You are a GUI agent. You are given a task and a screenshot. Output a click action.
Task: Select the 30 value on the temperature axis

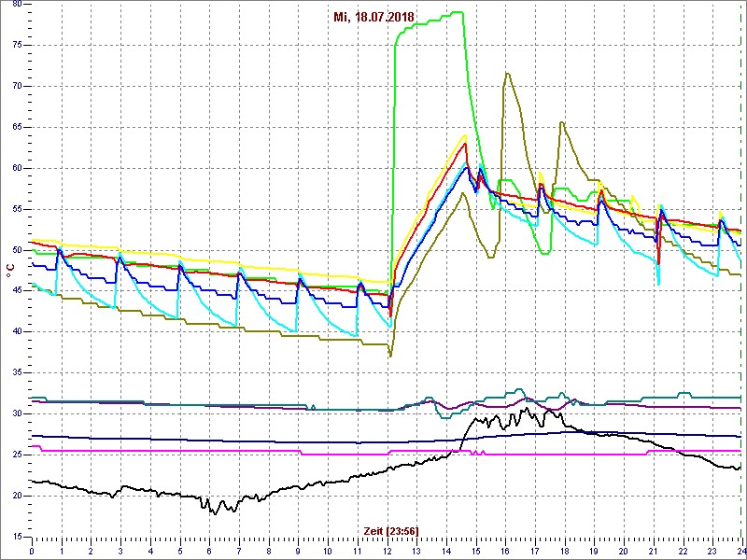pos(16,414)
